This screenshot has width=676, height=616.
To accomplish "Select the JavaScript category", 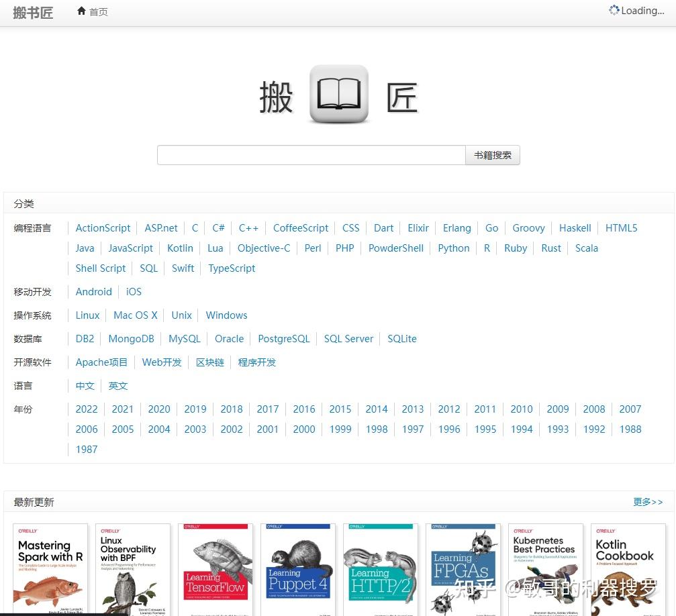I will (x=130, y=248).
